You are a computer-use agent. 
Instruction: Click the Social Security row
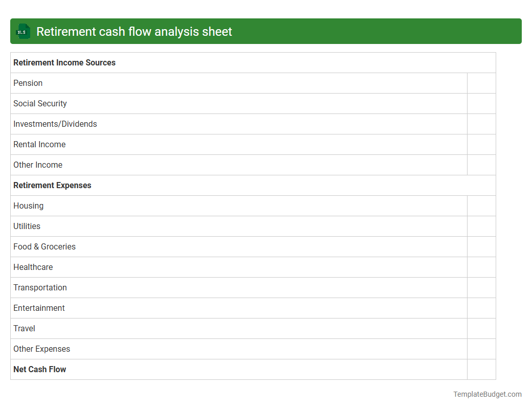[x=40, y=103]
